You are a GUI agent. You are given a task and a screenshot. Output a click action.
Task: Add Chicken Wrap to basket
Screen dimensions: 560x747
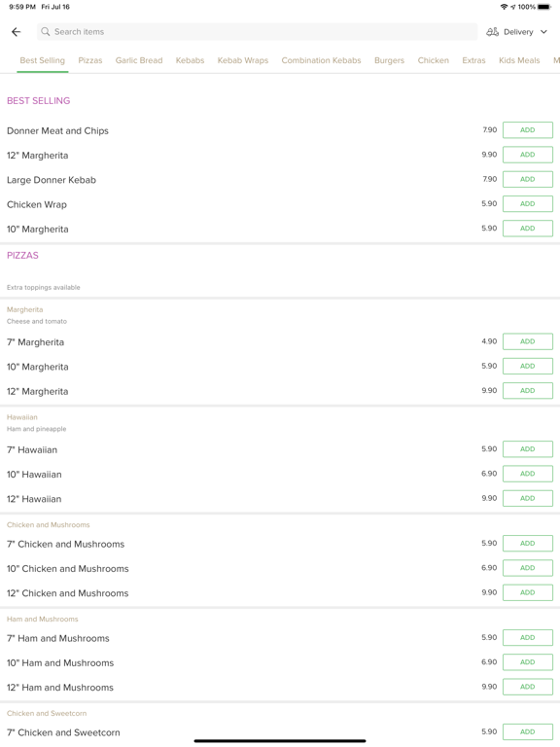528,204
